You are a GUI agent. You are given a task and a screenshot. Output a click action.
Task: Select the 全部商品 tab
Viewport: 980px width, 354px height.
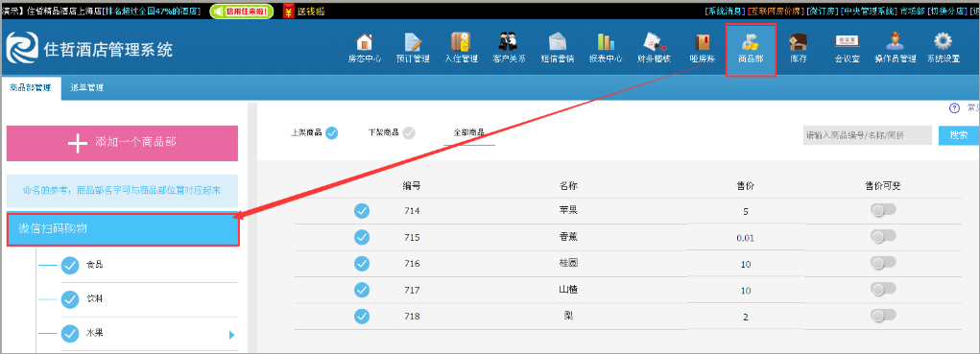coord(468,133)
